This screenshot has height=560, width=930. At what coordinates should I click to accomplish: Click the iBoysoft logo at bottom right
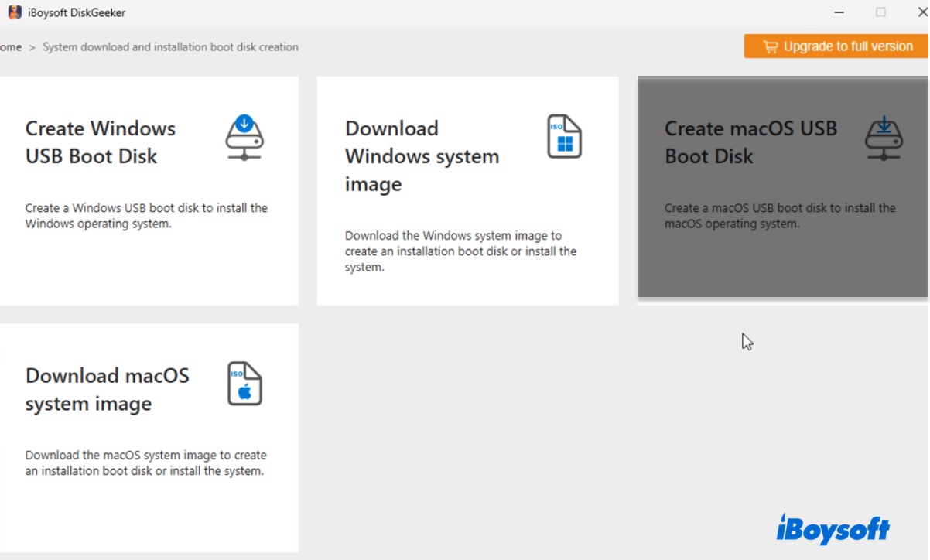834,530
